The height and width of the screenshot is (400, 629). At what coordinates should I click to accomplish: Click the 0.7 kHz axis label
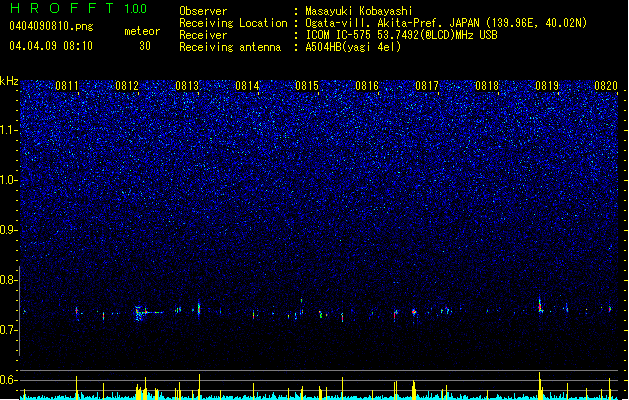coord(8,330)
